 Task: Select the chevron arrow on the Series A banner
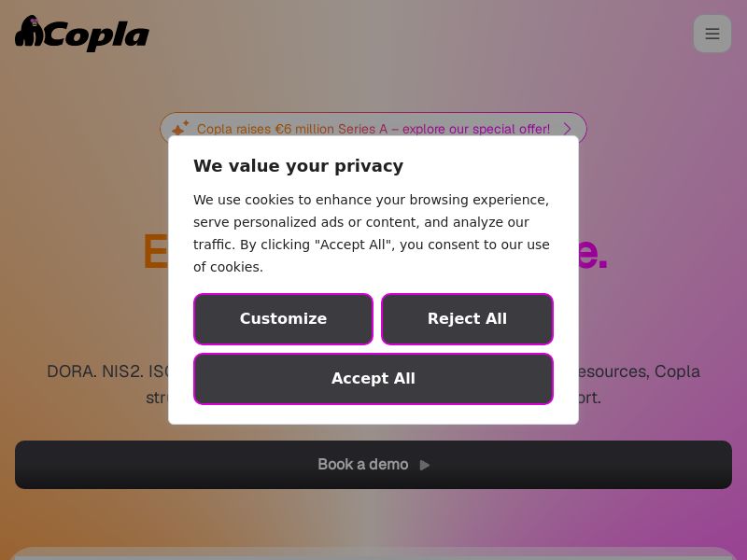(567, 129)
